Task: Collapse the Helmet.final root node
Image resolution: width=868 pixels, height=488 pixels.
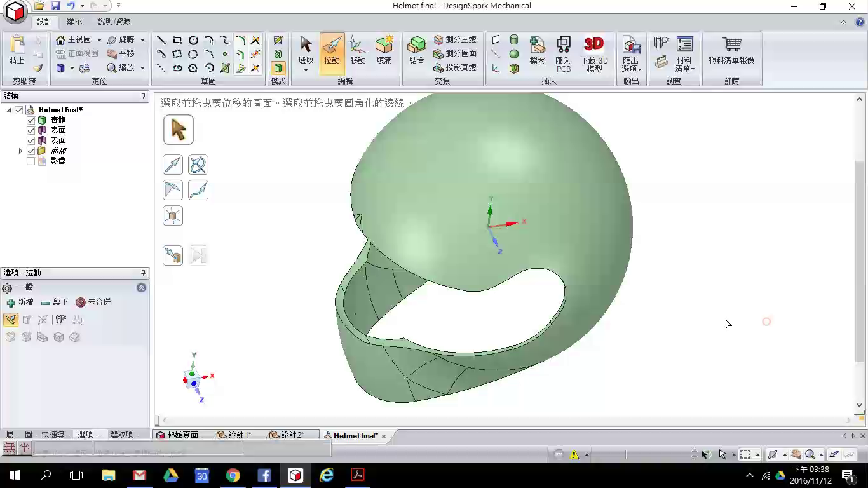Action: 8,110
